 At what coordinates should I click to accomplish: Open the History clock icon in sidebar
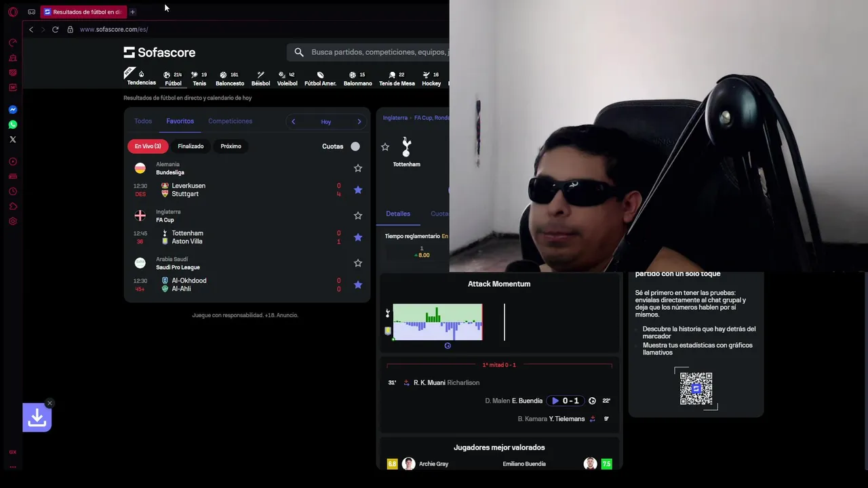pyautogui.click(x=12, y=192)
